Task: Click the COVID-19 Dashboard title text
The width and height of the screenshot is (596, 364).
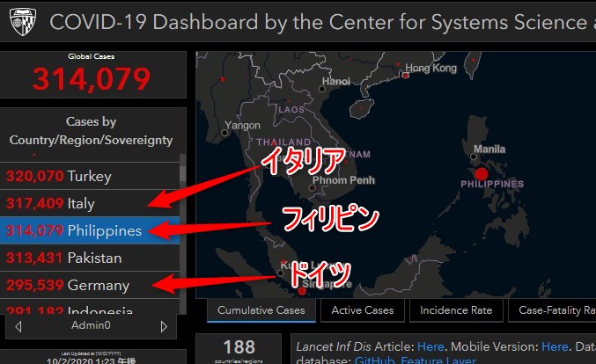Action: click(x=323, y=22)
